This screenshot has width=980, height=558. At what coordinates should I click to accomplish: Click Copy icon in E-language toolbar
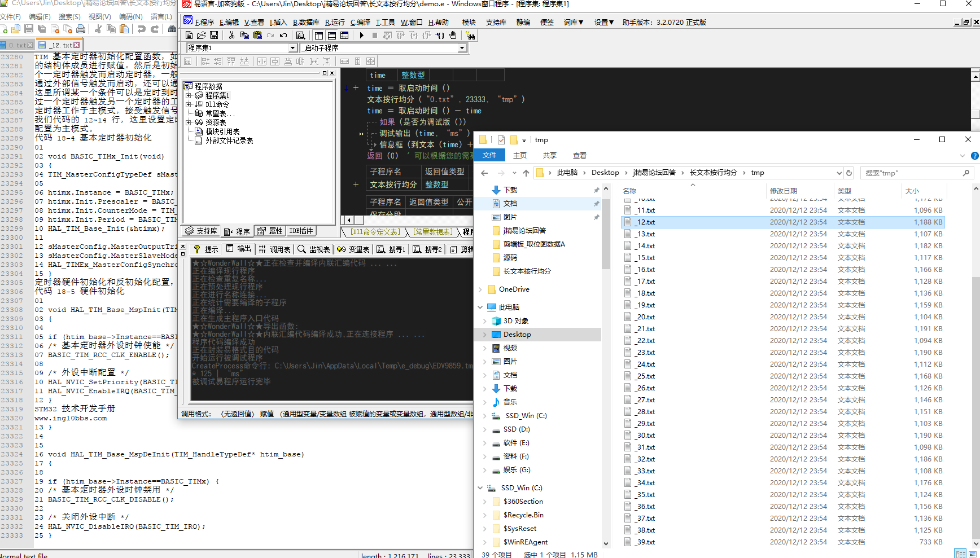(x=244, y=35)
